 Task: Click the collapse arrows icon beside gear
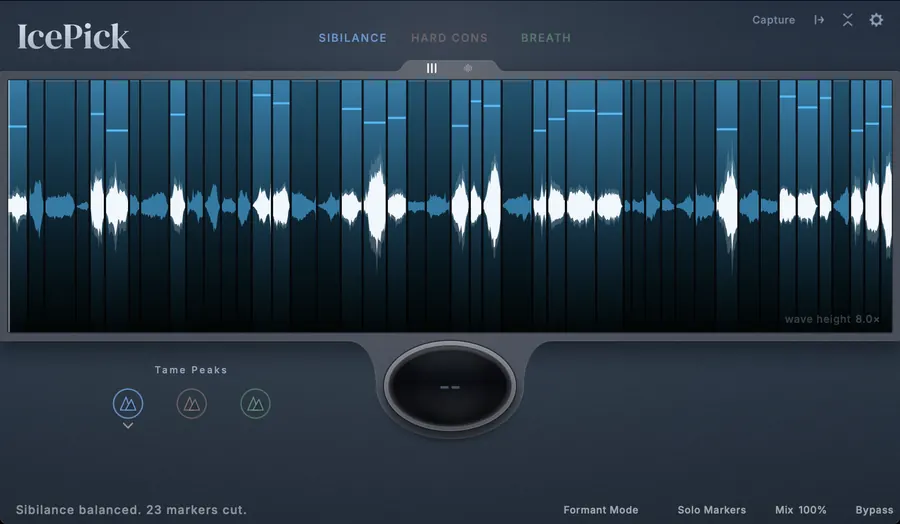click(x=848, y=20)
